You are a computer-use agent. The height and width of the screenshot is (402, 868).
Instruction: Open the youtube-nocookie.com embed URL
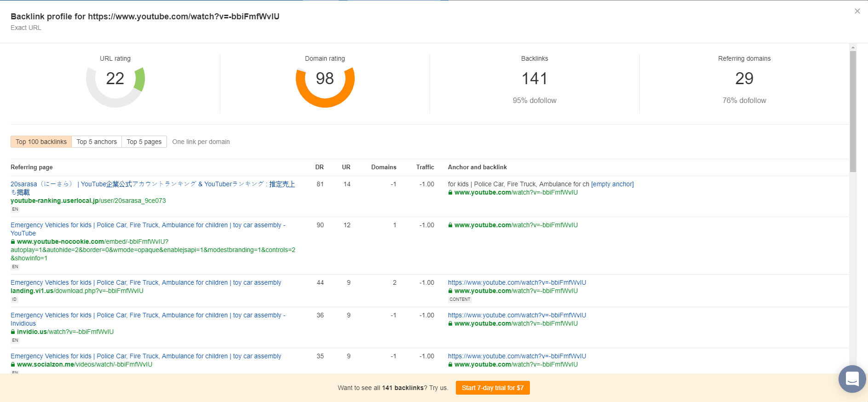tap(153, 250)
